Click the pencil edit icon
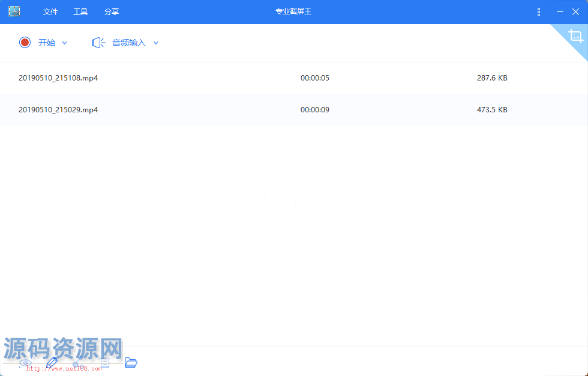This screenshot has height=376, width=588. point(52,363)
